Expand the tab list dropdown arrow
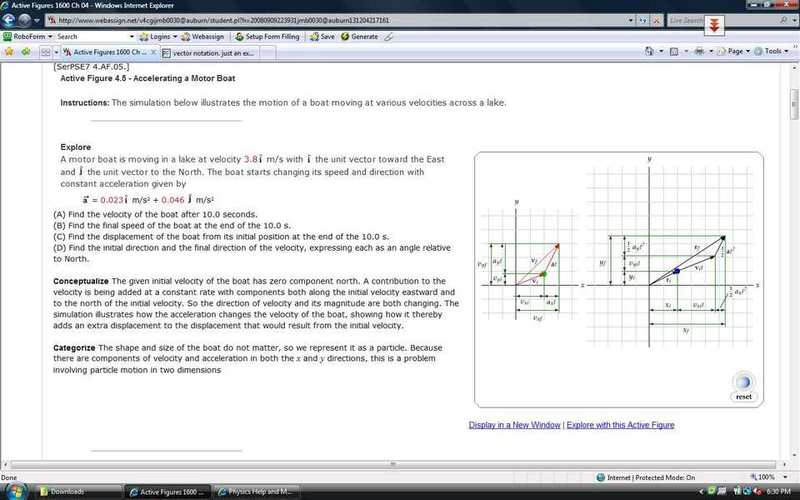The image size is (800, 500). pyautogui.click(x=56, y=52)
